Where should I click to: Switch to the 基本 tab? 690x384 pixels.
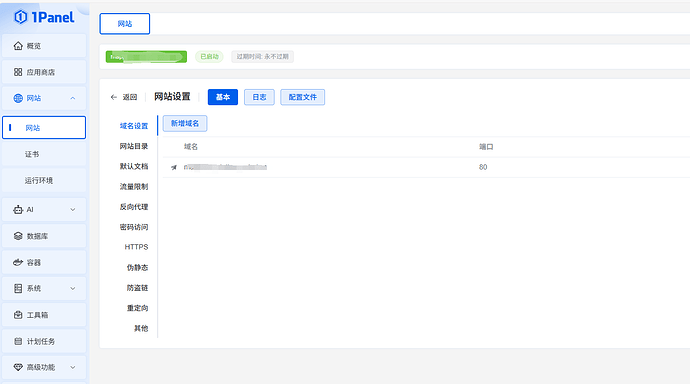[x=223, y=97]
